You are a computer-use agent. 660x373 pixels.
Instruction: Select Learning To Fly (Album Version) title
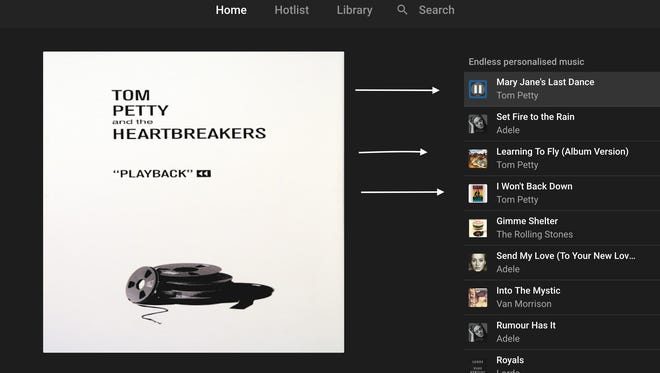(x=562, y=152)
